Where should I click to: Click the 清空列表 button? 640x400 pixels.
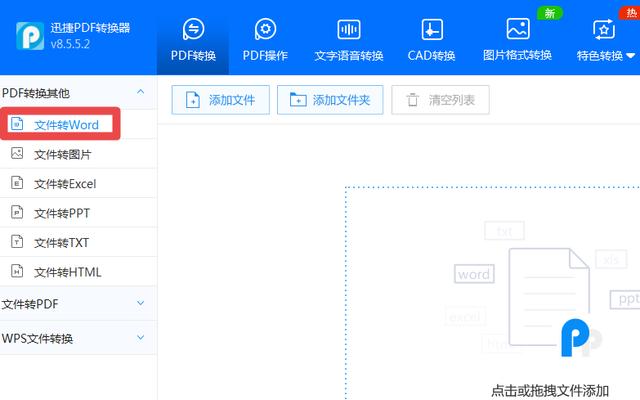[x=440, y=100]
